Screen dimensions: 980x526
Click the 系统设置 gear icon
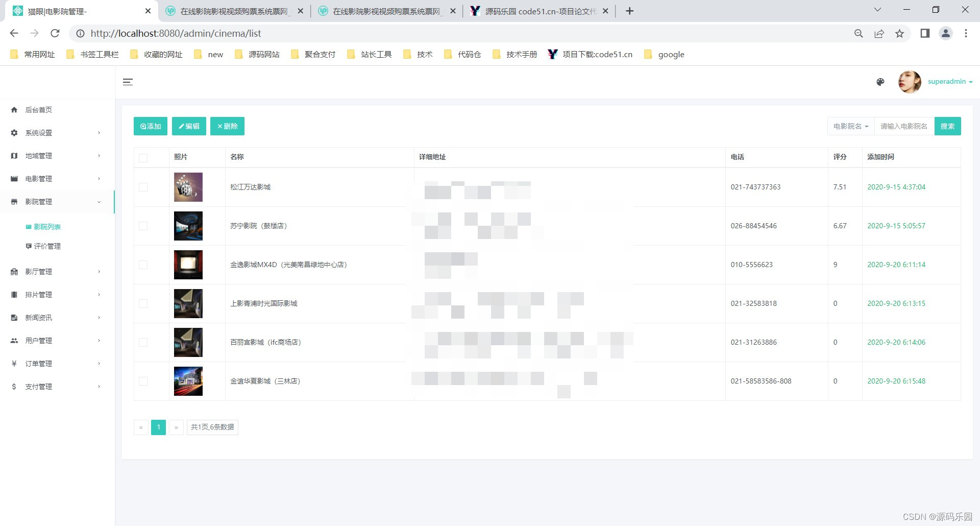point(14,132)
